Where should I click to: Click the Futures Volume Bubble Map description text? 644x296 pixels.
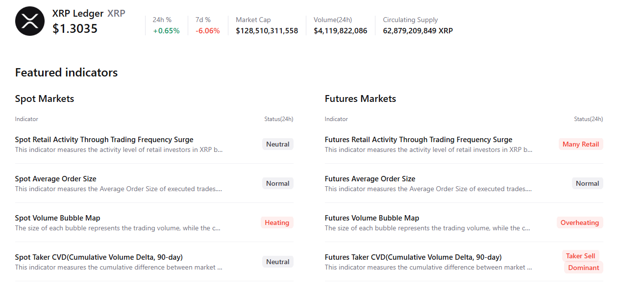point(428,228)
